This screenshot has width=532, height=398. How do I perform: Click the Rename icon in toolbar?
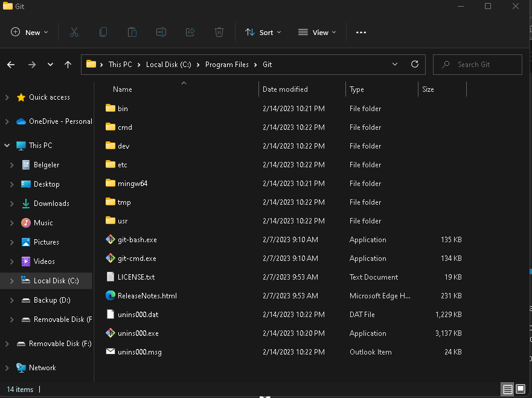(161, 33)
